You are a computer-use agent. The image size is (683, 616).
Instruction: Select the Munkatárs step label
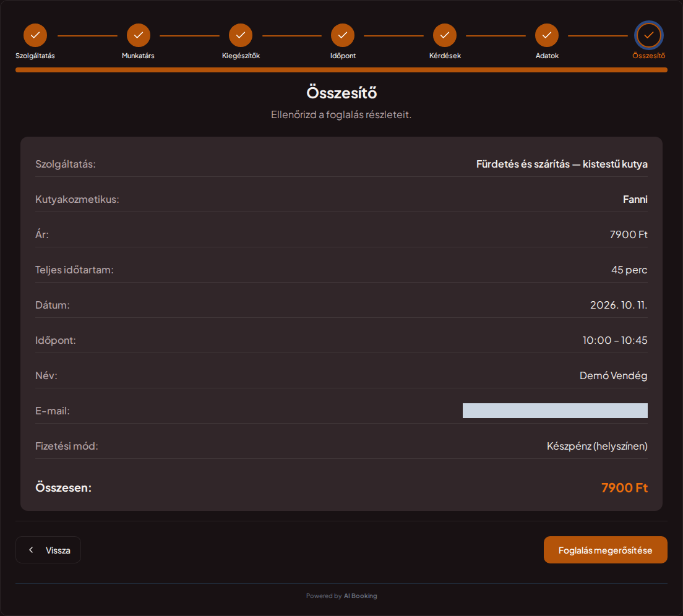point(138,56)
